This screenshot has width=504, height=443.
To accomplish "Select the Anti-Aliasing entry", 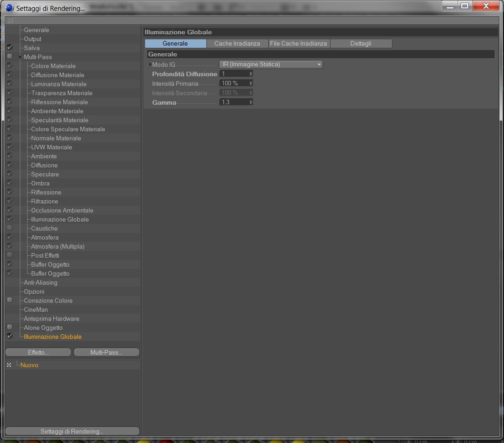I will click(x=41, y=282).
